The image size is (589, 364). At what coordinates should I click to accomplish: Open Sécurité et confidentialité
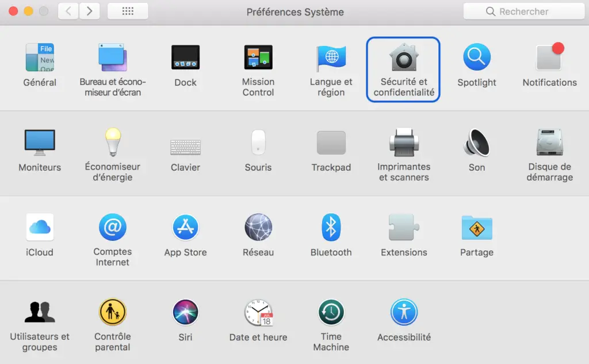click(403, 69)
